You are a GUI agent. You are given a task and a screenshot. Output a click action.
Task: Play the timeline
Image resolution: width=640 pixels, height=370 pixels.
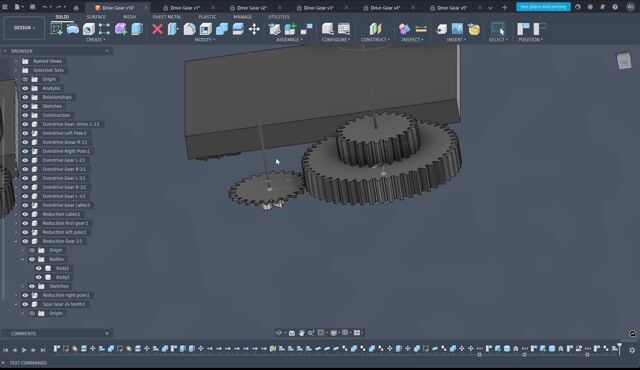pos(24,350)
